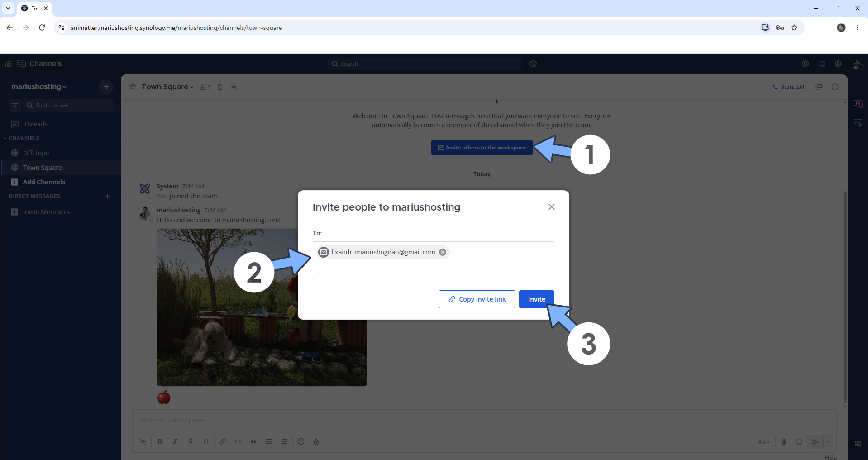Open the product switcher grid icon
The height and width of the screenshot is (460, 868).
(8, 64)
